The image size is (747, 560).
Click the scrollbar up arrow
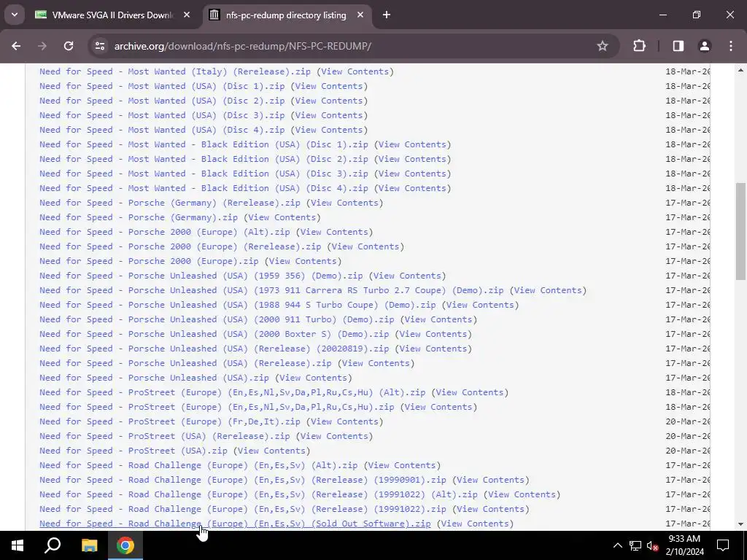[x=740, y=71]
